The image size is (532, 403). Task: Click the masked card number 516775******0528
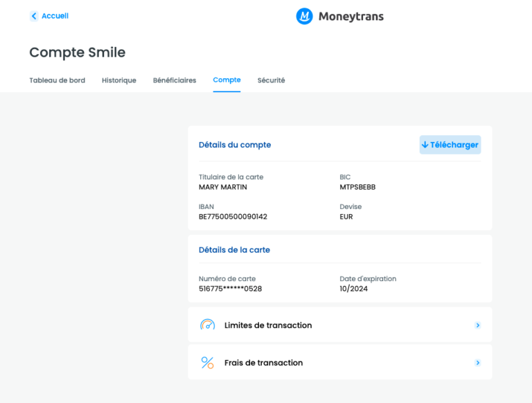(x=230, y=289)
